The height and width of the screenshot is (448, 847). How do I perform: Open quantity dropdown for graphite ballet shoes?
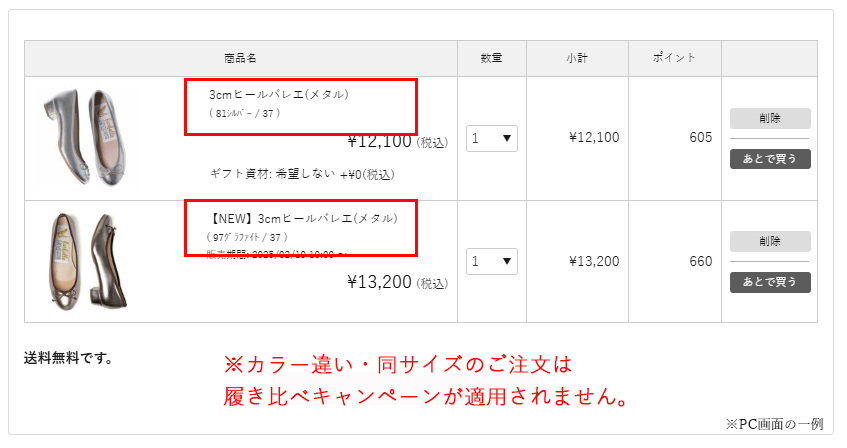492,262
